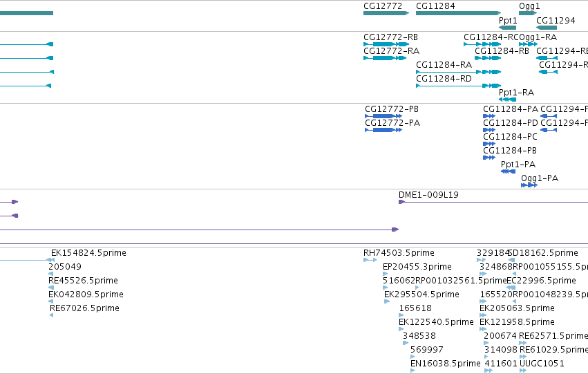This screenshot has width=588, height=374.
Task: Select EST EK121958.5prime
Action: click(517, 322)
